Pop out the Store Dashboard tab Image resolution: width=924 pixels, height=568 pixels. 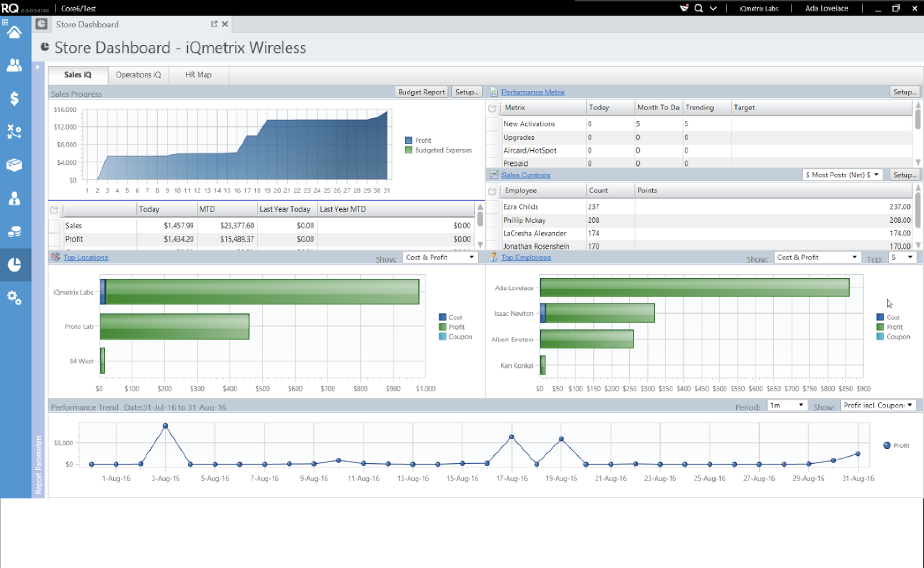pyautogui.click(x=214, y=24)
